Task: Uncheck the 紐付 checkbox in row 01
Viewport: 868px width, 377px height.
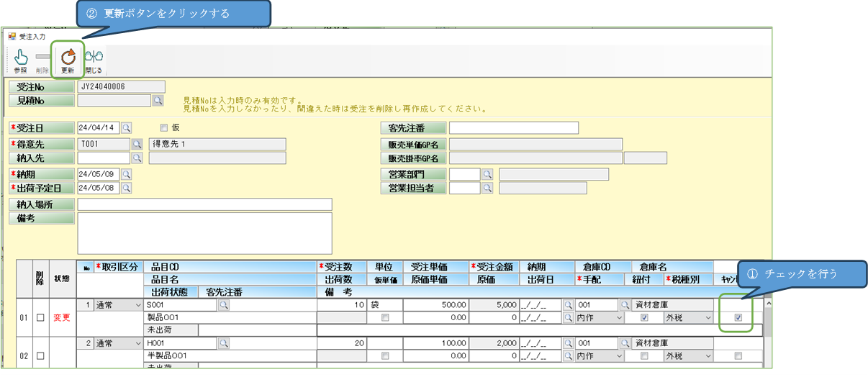Action: tap(644, 317)
